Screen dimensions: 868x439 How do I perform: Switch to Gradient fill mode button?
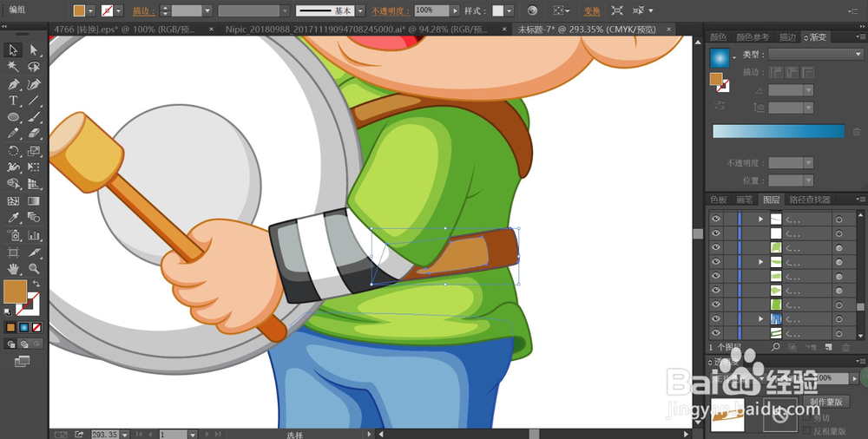23,327
